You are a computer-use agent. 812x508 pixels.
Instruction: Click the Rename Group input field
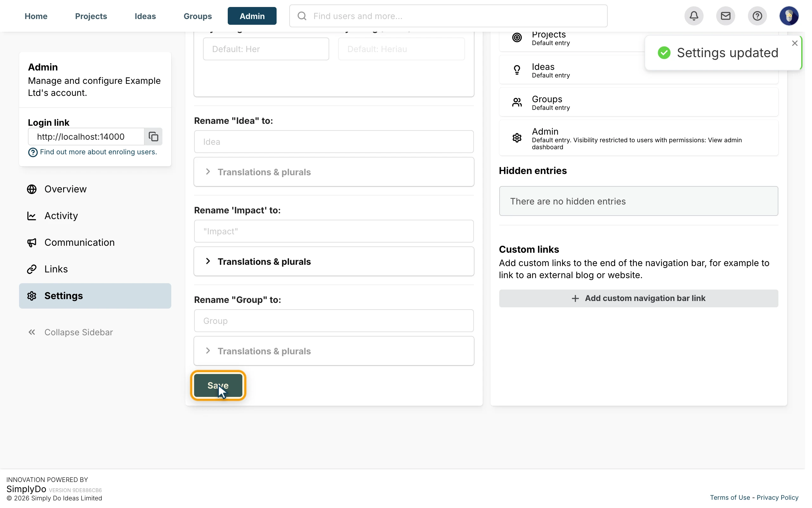[334, 321]
